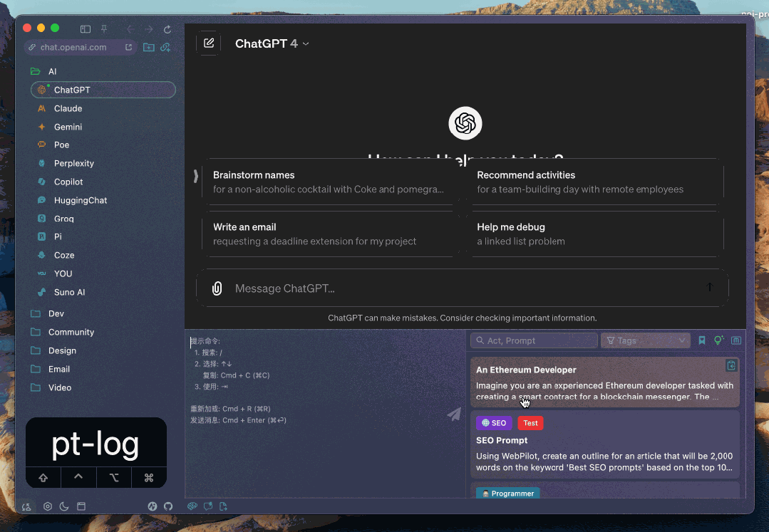This screenshot has width=769, height=532.
Task: Click the red Test tag
Action: pyautogui.click(x=530, y=423)
